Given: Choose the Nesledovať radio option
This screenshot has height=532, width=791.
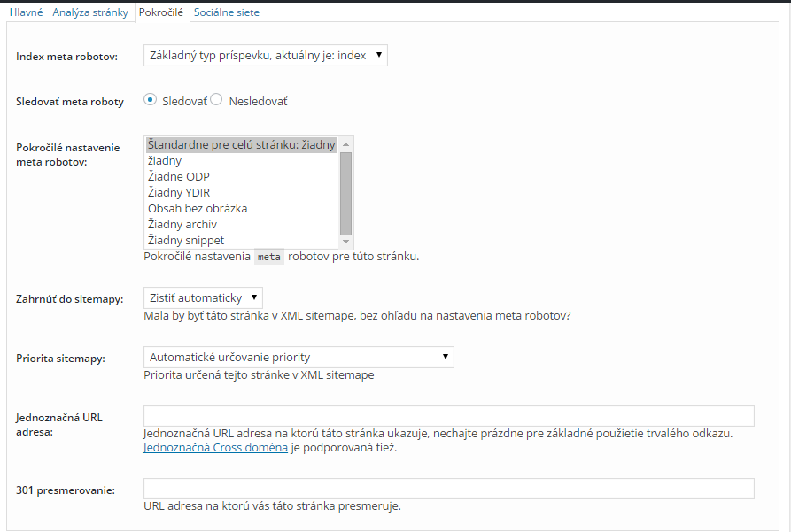Looking at the screenshot, I should point(216,100).
